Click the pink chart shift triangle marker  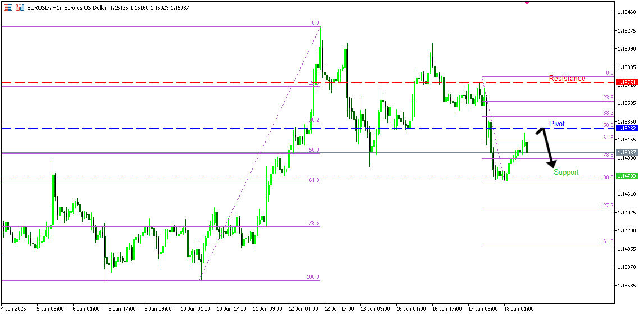526,2
